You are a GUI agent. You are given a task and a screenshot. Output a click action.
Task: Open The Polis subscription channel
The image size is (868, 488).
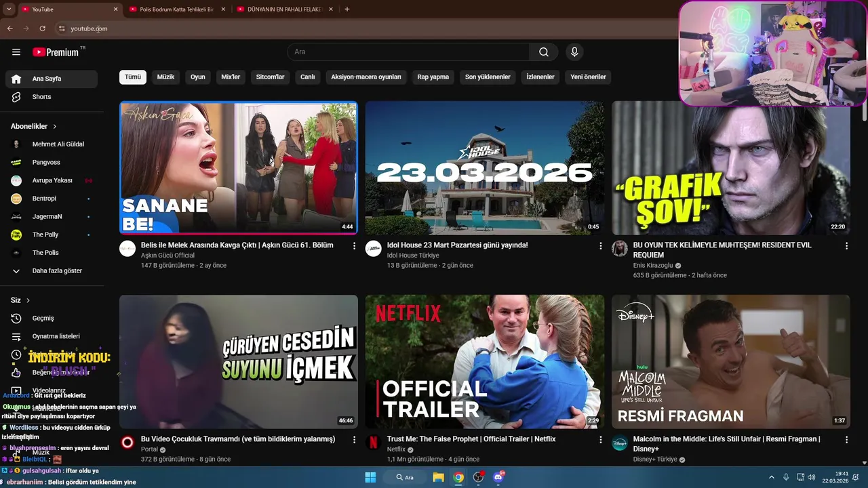[52, 253]
